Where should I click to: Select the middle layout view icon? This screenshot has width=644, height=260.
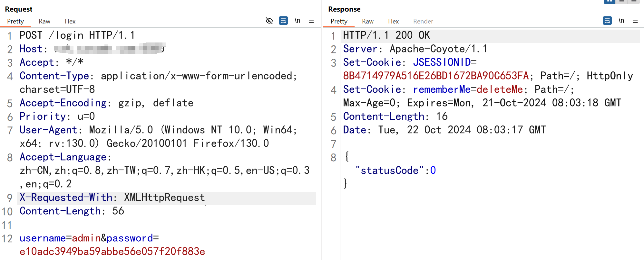point(622,2)
